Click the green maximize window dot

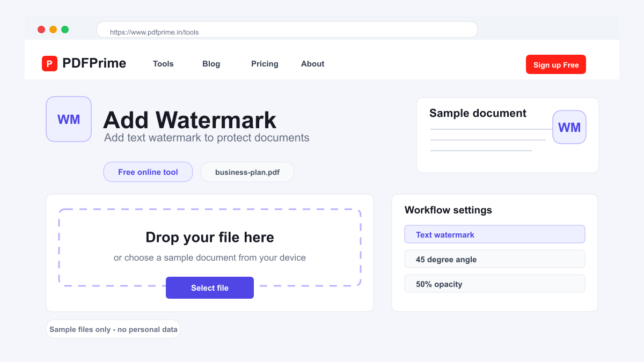[x=65, y=29]
